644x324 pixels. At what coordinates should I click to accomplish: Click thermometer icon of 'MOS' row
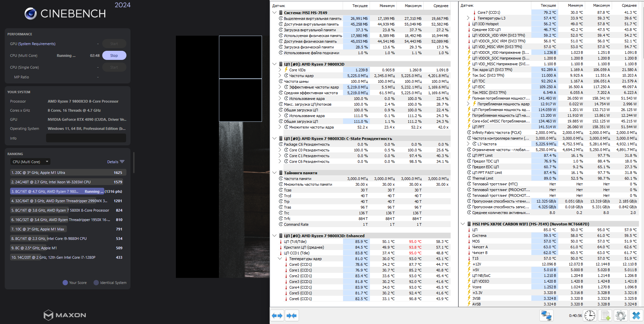pos(469,241)
